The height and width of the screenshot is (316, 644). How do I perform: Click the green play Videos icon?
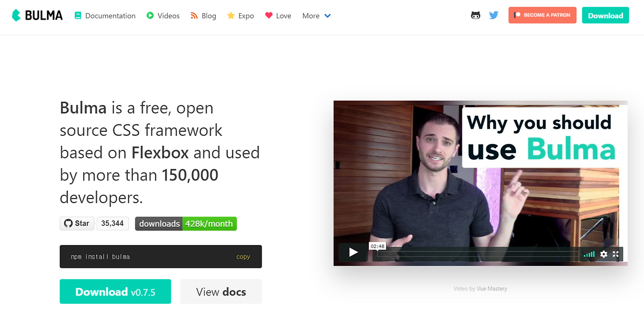(x=150, y=16)
